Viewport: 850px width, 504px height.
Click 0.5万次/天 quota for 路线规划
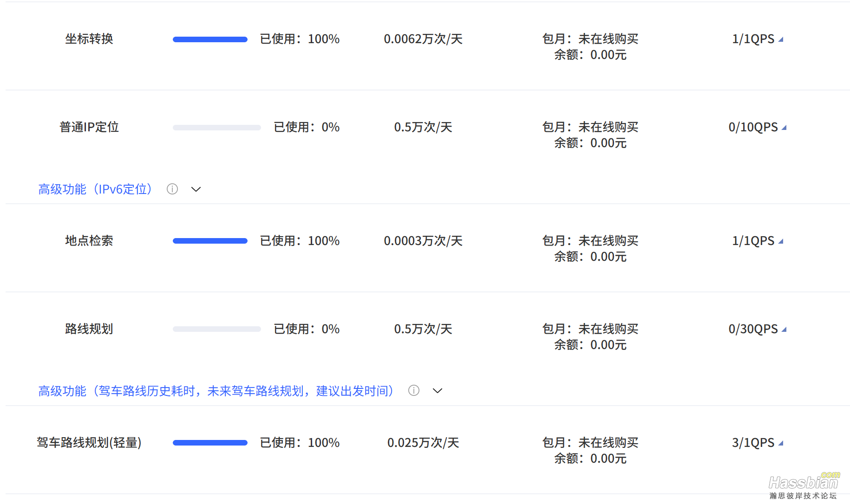click(x=423, y=329)
